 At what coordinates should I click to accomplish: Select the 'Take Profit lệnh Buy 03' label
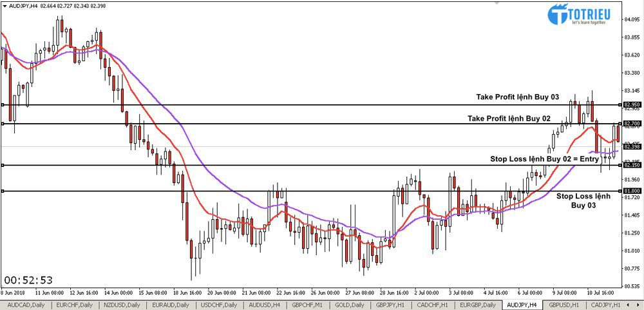(x=518, y=97)
